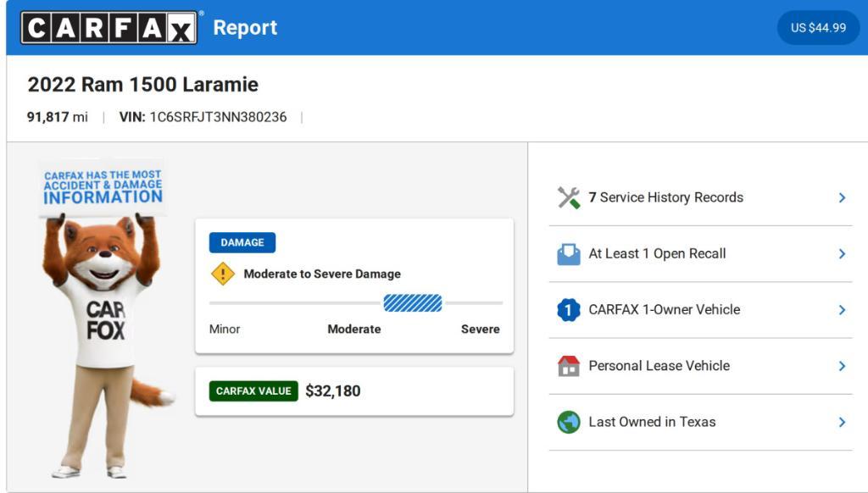Click the 91,817 mi mileage text

(x=58, y=117)
